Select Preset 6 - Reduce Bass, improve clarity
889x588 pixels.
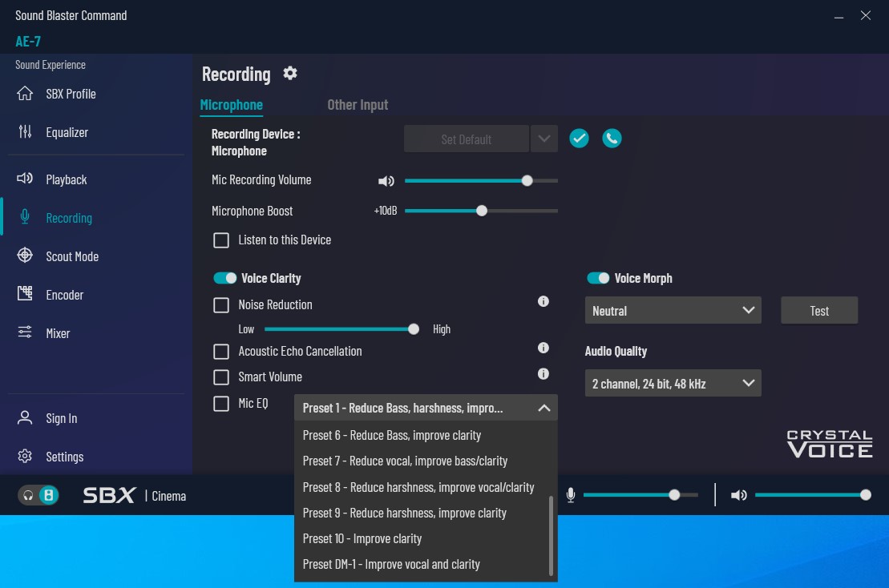[422, 435]
